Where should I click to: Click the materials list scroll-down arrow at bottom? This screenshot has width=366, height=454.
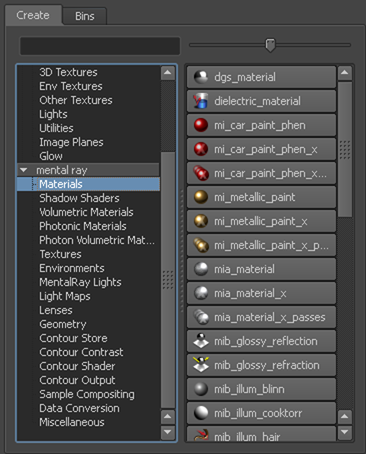point(345,432)
